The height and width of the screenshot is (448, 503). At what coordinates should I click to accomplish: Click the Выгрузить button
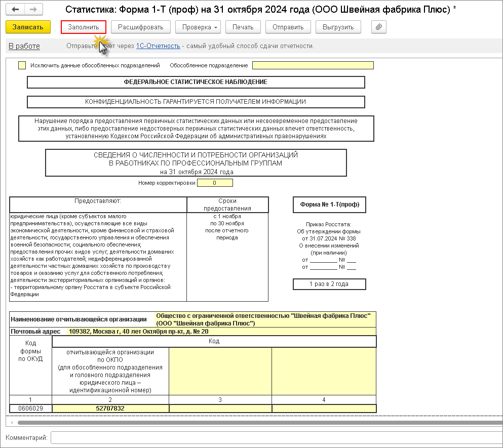tap(338, 27)
